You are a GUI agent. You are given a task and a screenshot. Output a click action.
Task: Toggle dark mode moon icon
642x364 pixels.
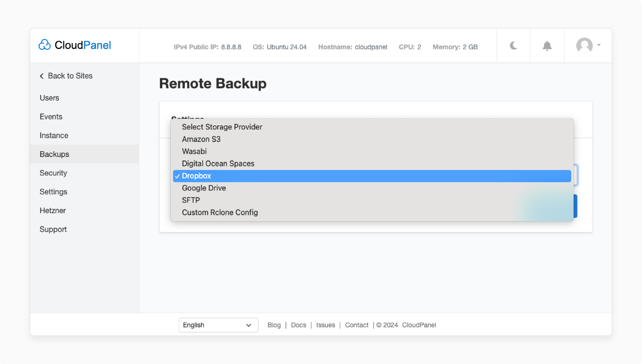coord(513,46)
